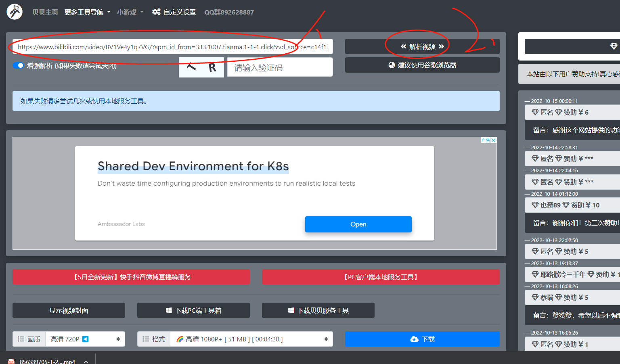Click 下载贝贝服务工具 with Windows icon
The height and width of the screenshot is (364, 620).
[318, 310]
